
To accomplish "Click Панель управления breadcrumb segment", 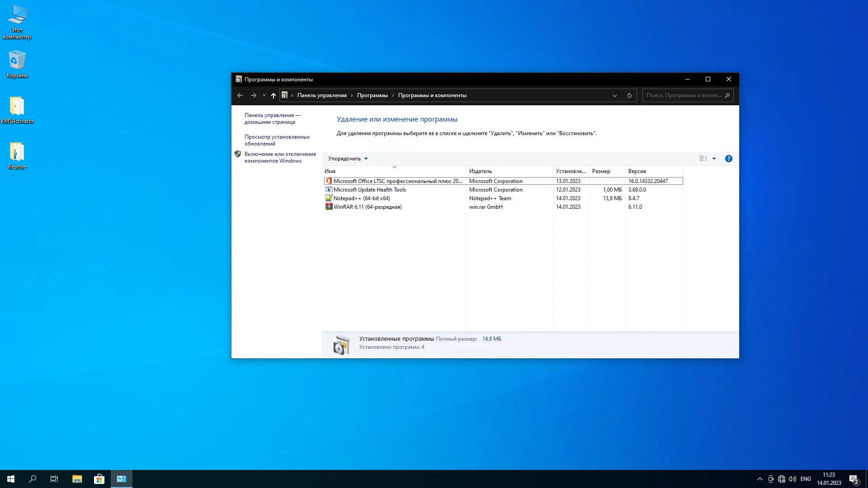I will click(x=321, y=95).
